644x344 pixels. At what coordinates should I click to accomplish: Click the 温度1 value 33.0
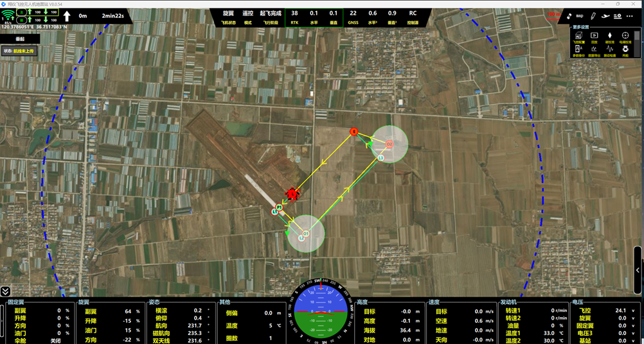(550, 333)
